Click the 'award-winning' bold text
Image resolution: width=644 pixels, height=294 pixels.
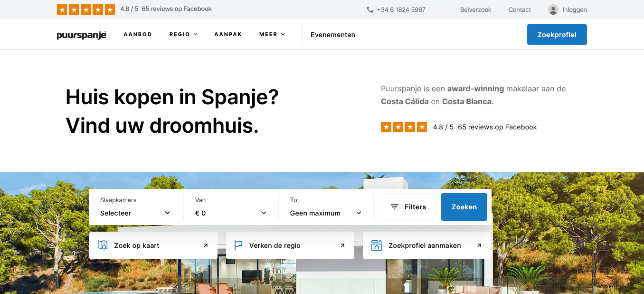[475, 88]
